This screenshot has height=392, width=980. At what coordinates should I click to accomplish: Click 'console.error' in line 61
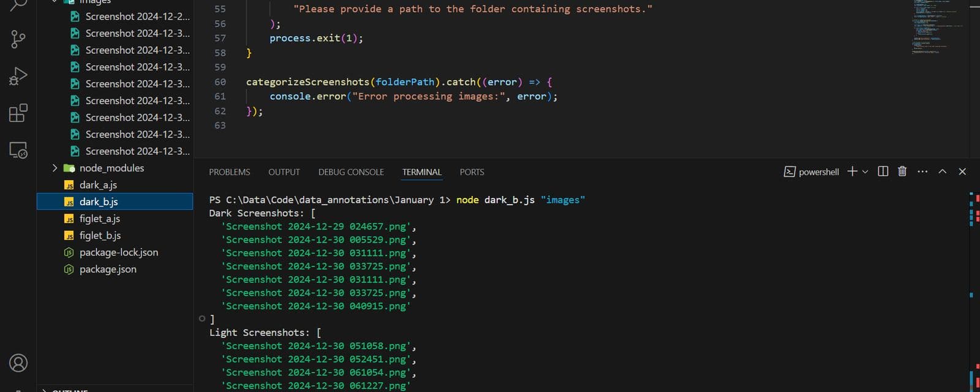[x=307, y=97]
